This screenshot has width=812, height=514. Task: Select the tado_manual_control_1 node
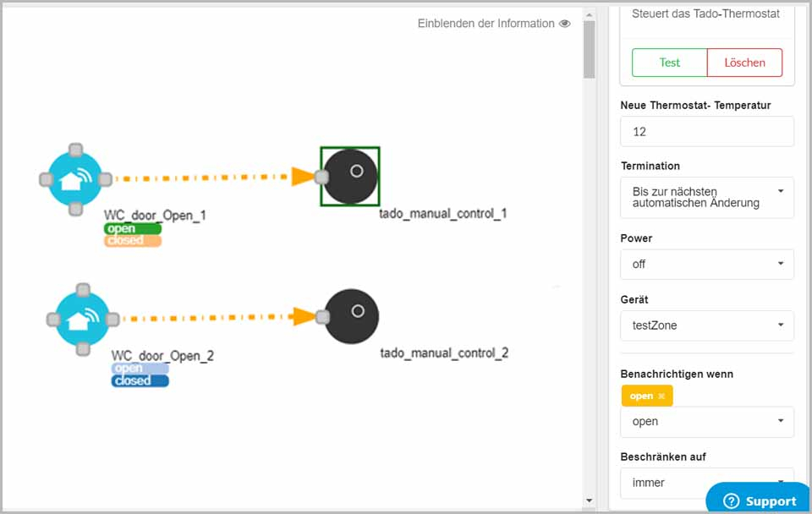(x=350, y=177)
